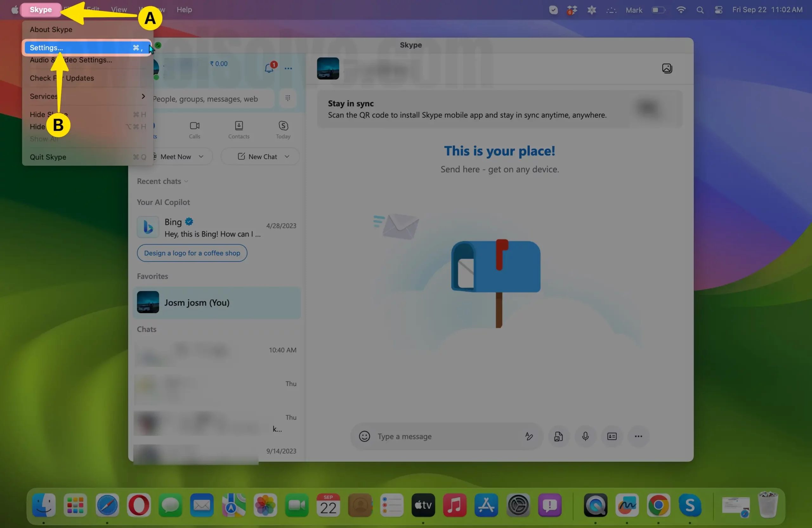Image resolution: width=812 pixels, height=528 pixels.
Task: Open the Wi-Fi status menu
Action: click(x=681, y=10)
